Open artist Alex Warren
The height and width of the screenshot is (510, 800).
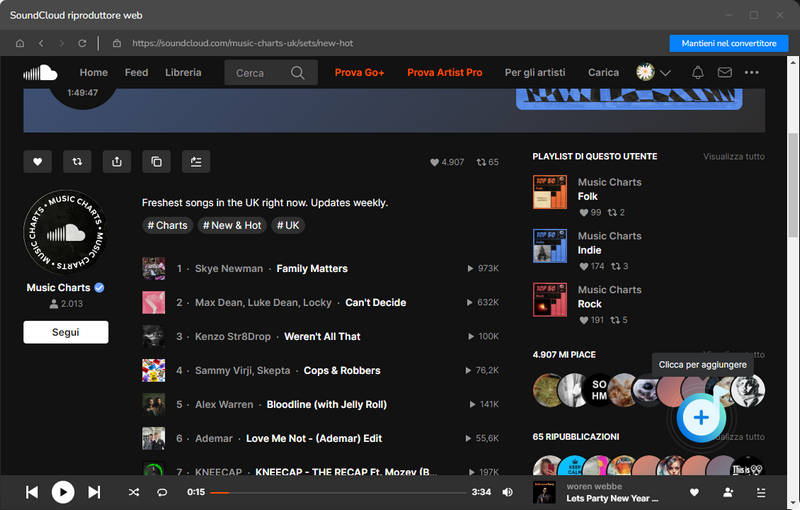pos(224,404)
